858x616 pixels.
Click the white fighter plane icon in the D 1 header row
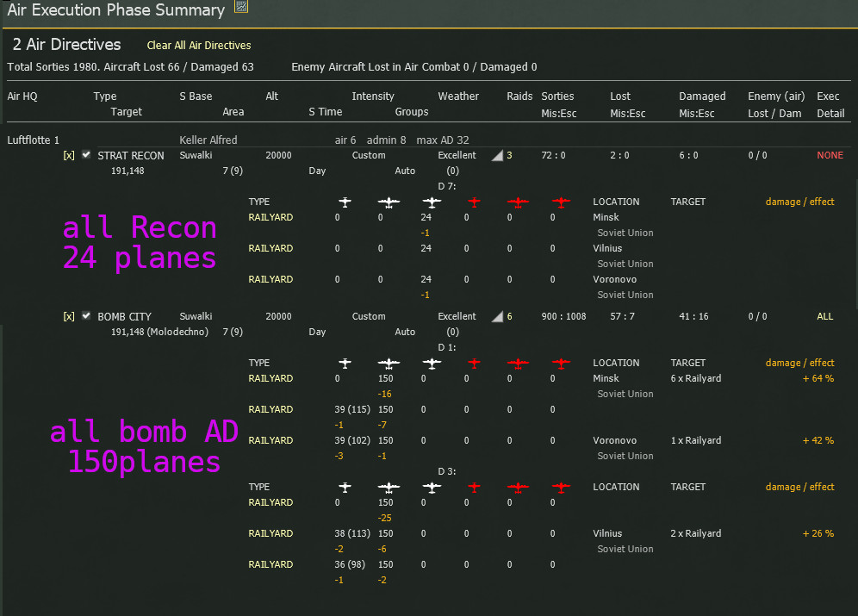(345, 364)
